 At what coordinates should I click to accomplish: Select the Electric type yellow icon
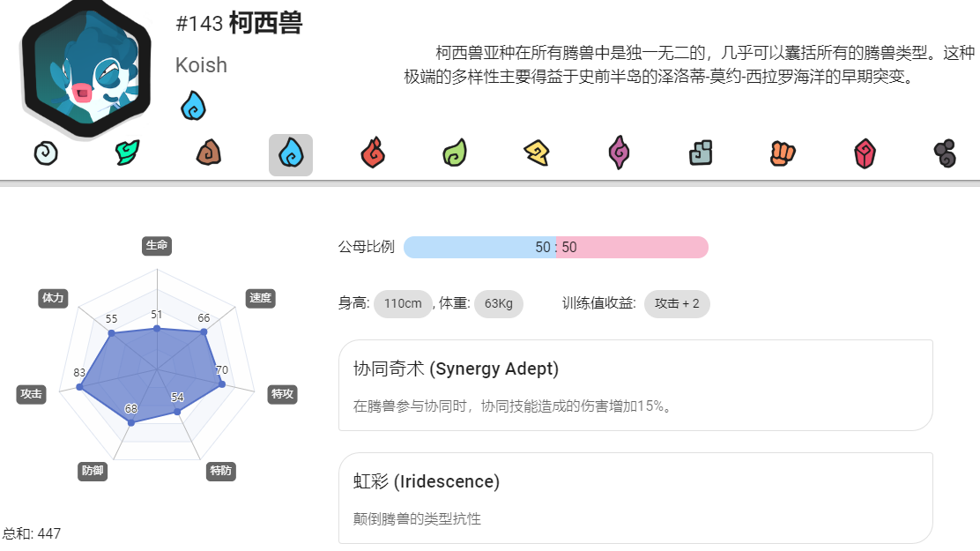coord(536,153)
